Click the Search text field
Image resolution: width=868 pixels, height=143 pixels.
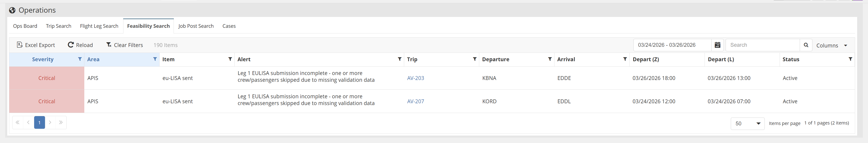pos(762,45)
